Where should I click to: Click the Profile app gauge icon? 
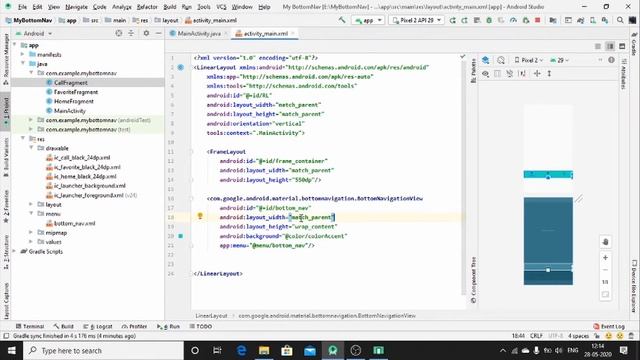pos(513,20)
